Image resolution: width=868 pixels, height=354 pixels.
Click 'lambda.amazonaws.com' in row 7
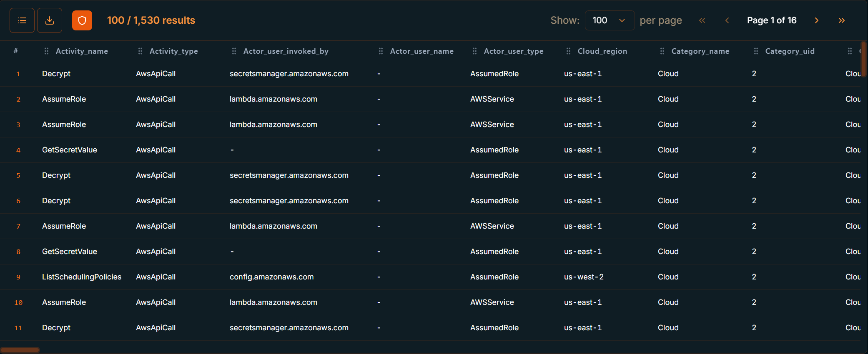pos(273,226)
